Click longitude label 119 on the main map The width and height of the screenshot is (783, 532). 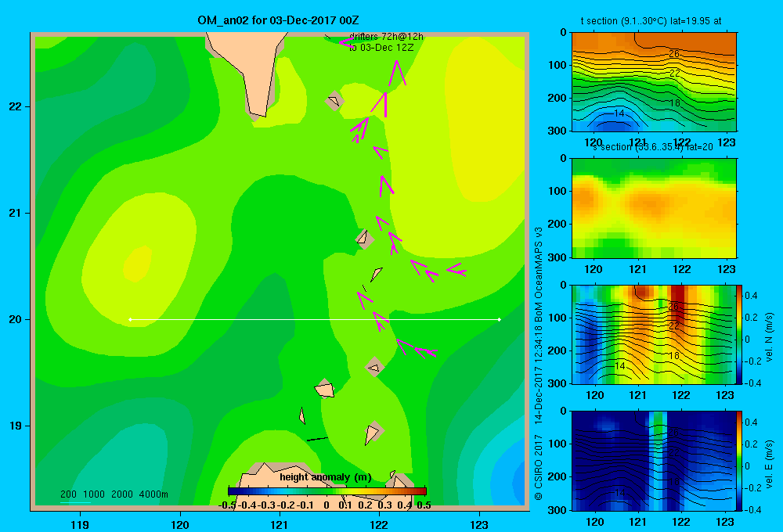(x=80, y=524)
